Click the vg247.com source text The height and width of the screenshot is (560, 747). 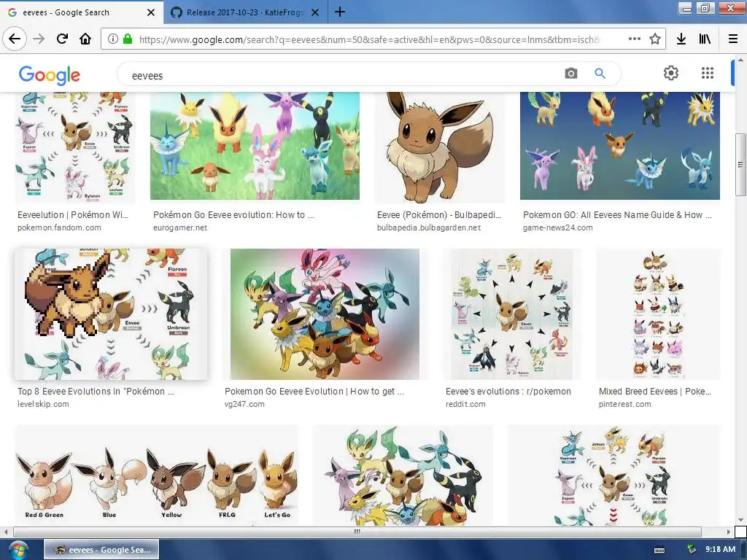pyautogui.click(x=244, y=404)
